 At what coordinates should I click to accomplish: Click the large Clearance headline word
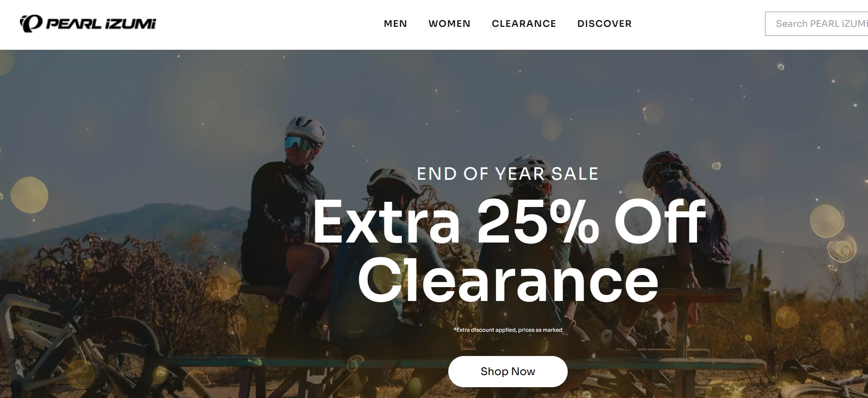pyautogui.click(x=508, y=279)
